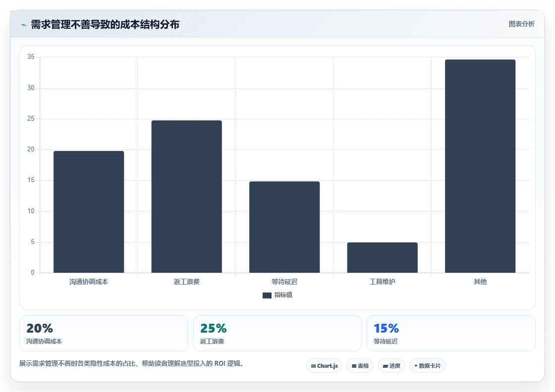555x392 pixels.
Task: Click the 沟通协调成本 x-axis label
Action: (89, 282)
